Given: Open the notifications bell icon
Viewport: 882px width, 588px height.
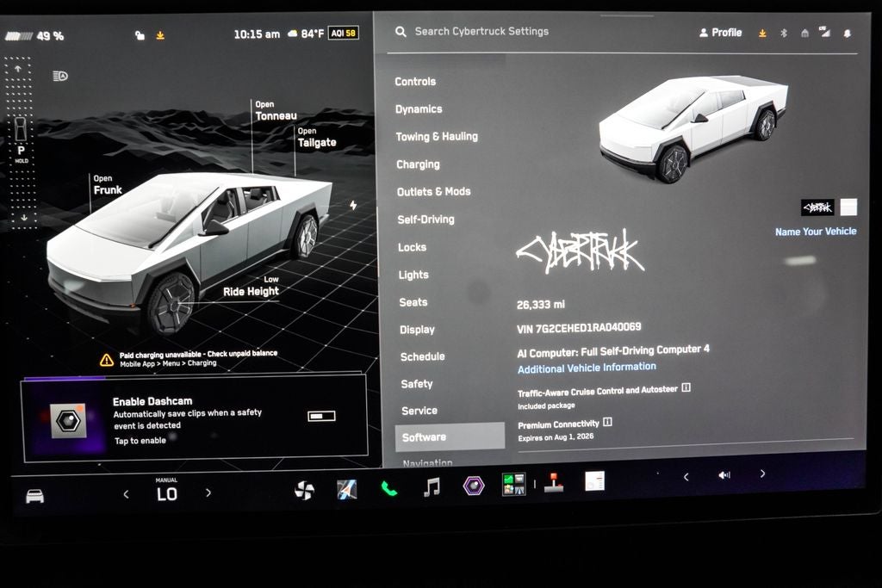Looking at the screenshot, I should 848,34.
